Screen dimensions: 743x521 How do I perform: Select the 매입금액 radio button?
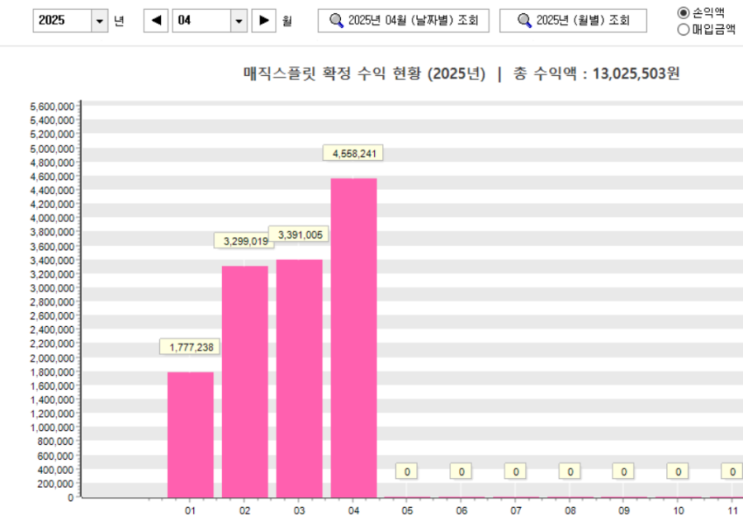683,30
